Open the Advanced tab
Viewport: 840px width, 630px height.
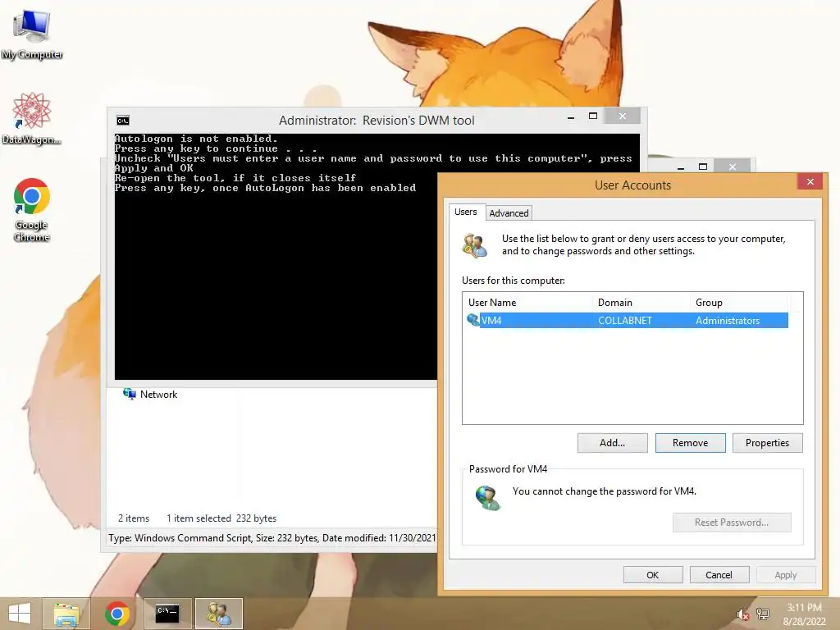pos(509,213)
